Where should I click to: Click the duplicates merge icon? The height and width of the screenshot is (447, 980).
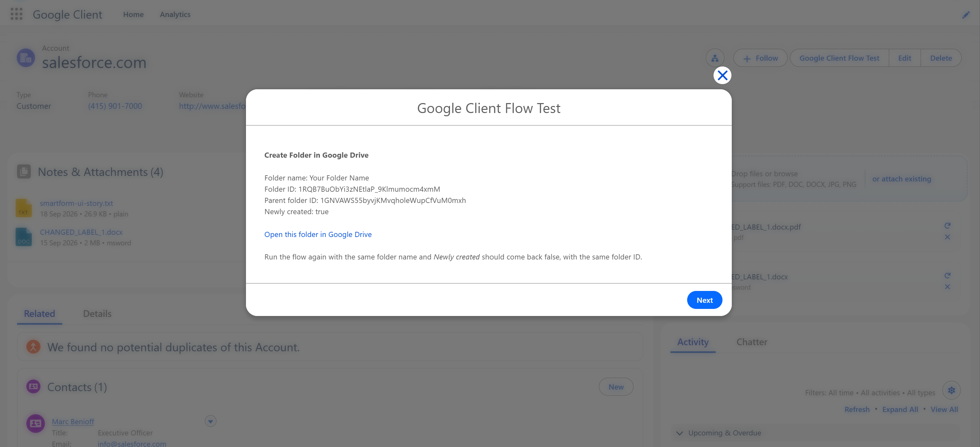[x=33, y=346]
